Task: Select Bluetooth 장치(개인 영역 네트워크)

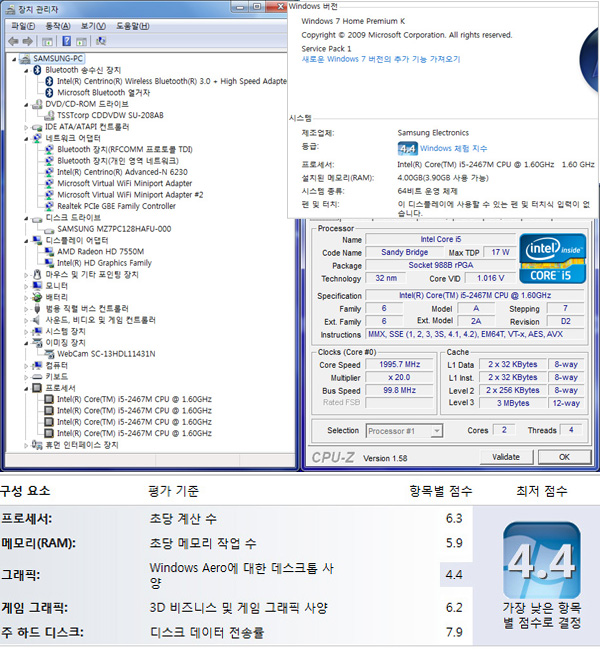Action: click(118, 161)
